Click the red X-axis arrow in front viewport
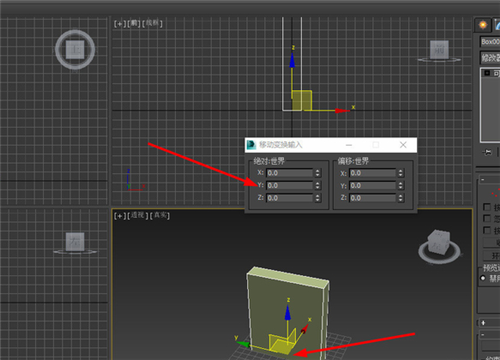Image resolution: width=500 pixels, height=360 pixels. [x=342, y=111]
